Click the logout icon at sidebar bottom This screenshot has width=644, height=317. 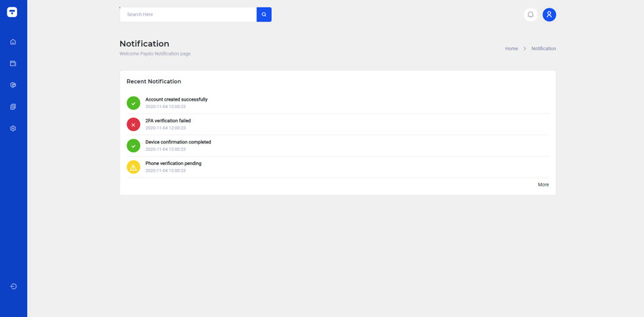coord(13,287)
